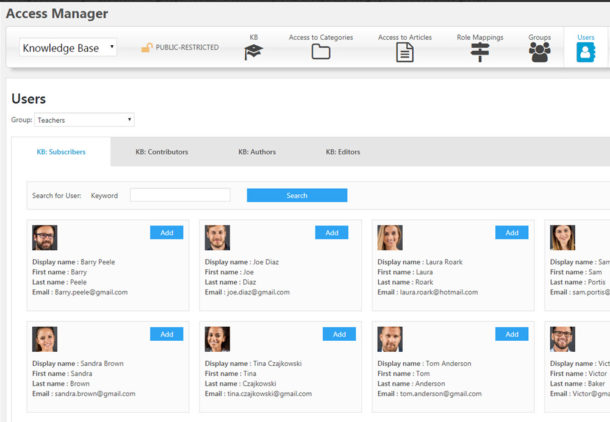Switch to the KB: Editors tab
Image resolution: width=610 pixels, height=422 pixels.
(x=343, y=152)
